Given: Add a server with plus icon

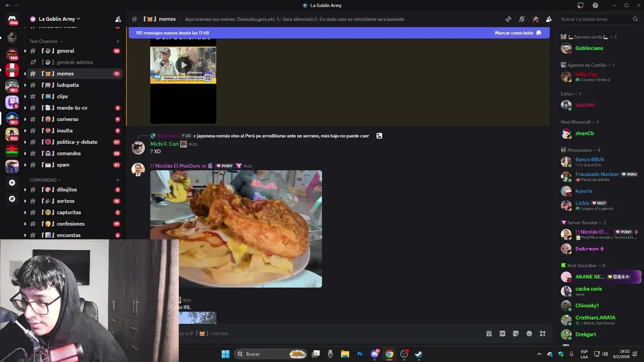Looking at the screenshot, I should 12,183.
